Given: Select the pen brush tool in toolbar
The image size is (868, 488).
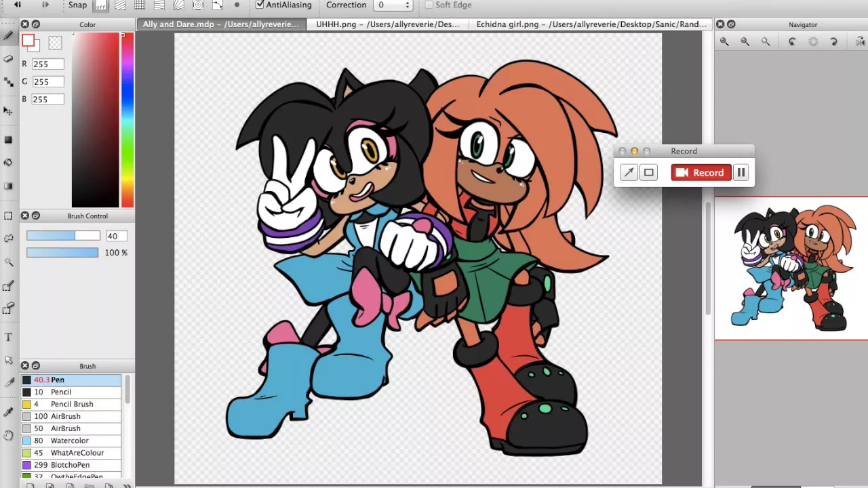Looking at the screenshot, I should 8,36.
